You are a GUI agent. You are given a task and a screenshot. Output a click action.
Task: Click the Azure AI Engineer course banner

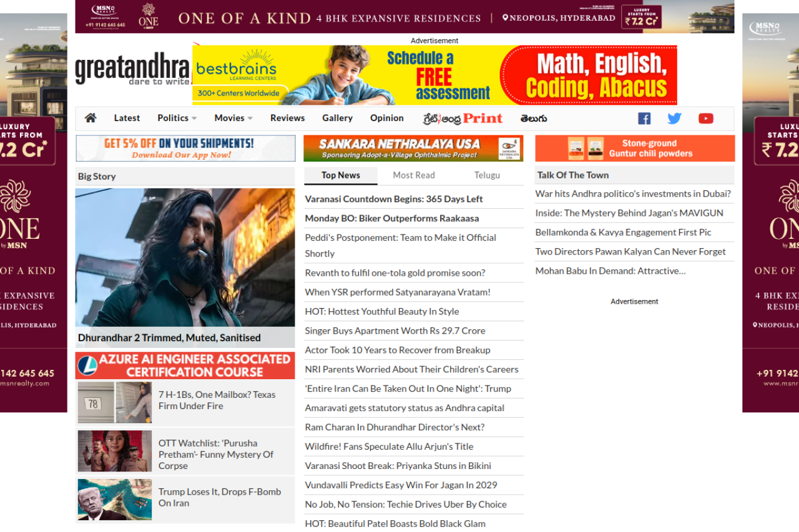coord(185,365)
